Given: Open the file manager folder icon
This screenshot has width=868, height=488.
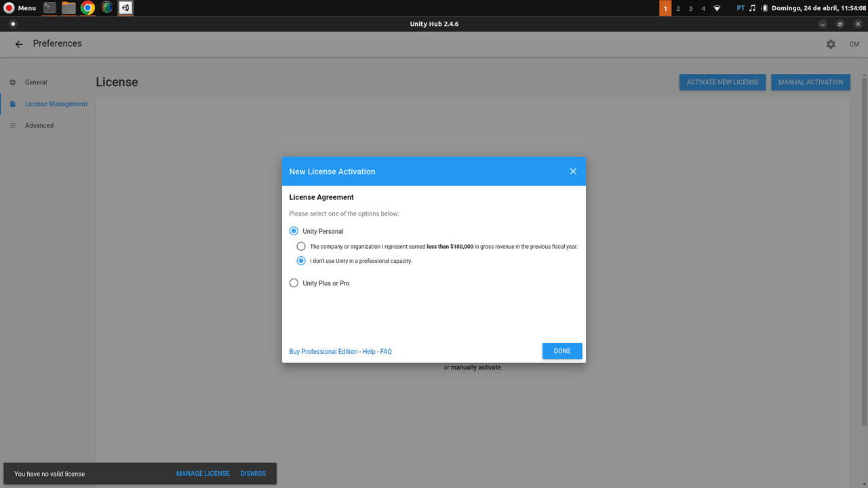Looking at the screenshot, I should pos(68,8).
